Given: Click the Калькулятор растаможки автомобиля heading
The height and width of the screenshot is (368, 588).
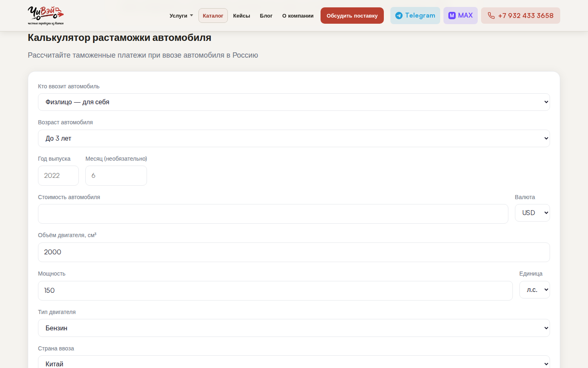Looking at the screenshot, I should pyautogui.click(x=120, y=38).
